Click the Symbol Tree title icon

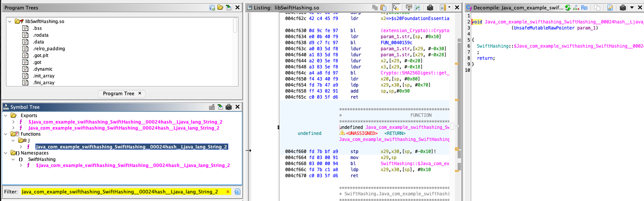pyautogui.click(x=6, y=107)
